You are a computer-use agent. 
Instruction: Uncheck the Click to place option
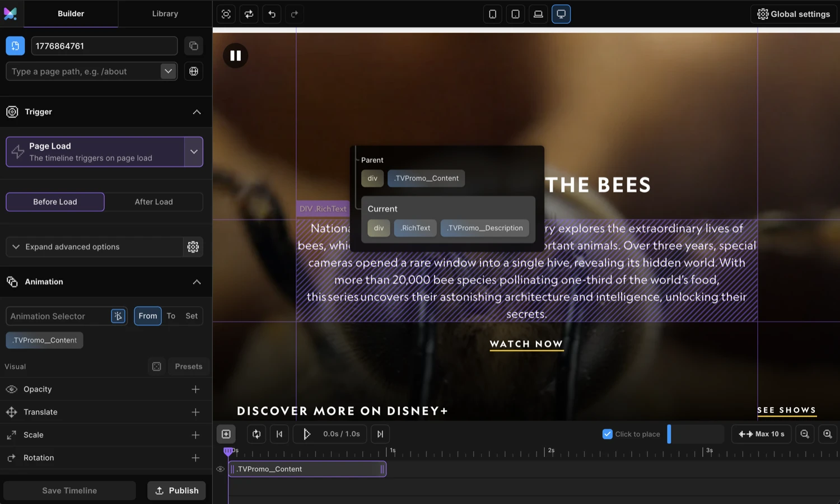608,434
